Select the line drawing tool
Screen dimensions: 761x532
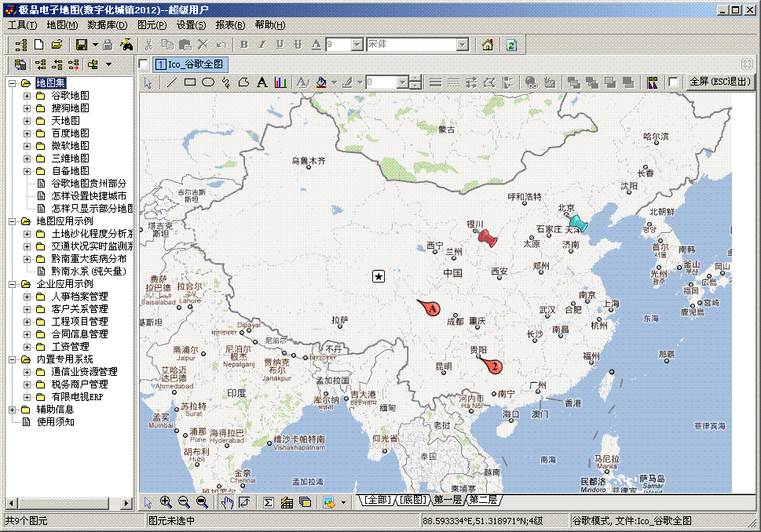171,82
